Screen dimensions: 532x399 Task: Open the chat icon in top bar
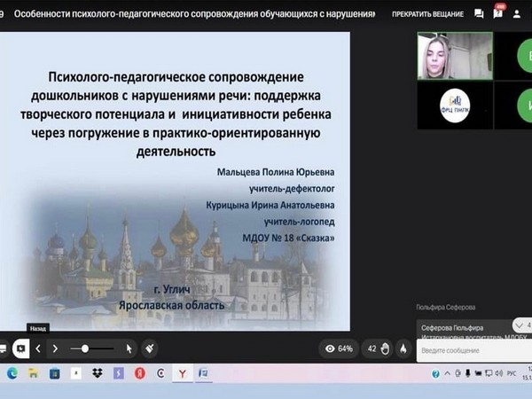pos(479,14)
